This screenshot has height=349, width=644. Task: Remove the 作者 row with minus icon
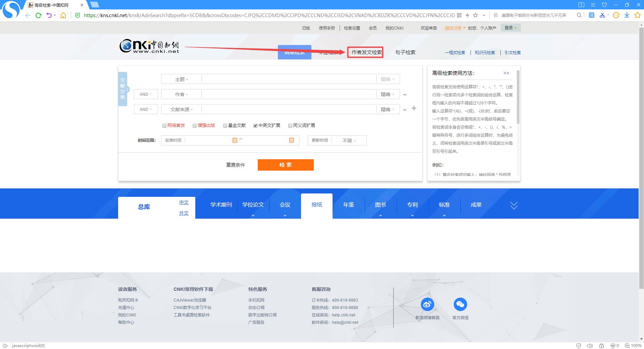click(405, 95)
